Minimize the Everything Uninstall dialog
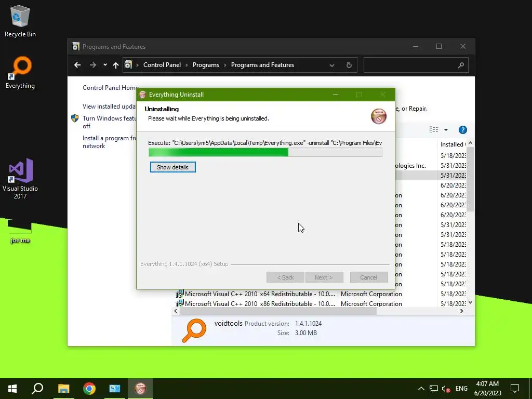Image resolution: width=532 pixels, height=399 pixels. point(336,95)
